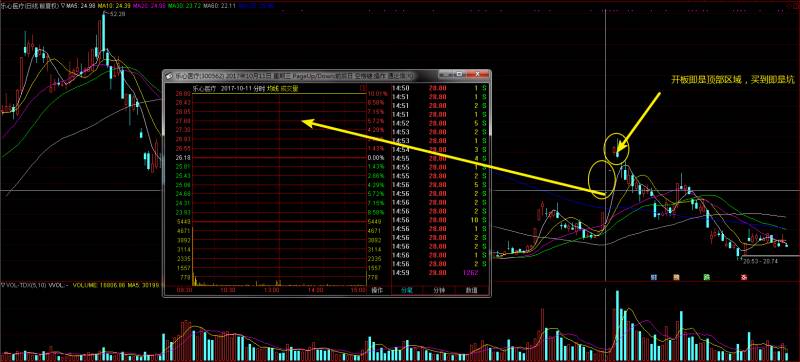Switch to the 分钟 tab
800x362 pixels.
pyautogui.click(x=438, y=290)
